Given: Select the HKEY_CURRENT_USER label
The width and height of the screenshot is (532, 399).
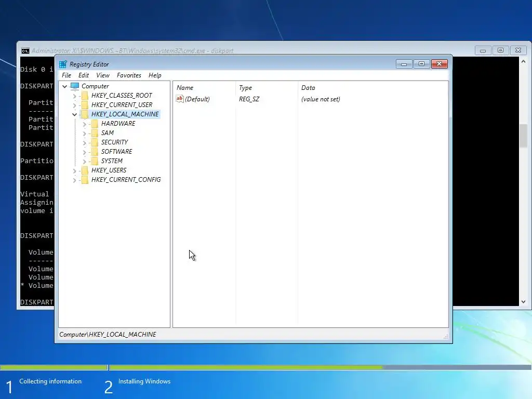Looking at the screenshot, I should [122, 105].
